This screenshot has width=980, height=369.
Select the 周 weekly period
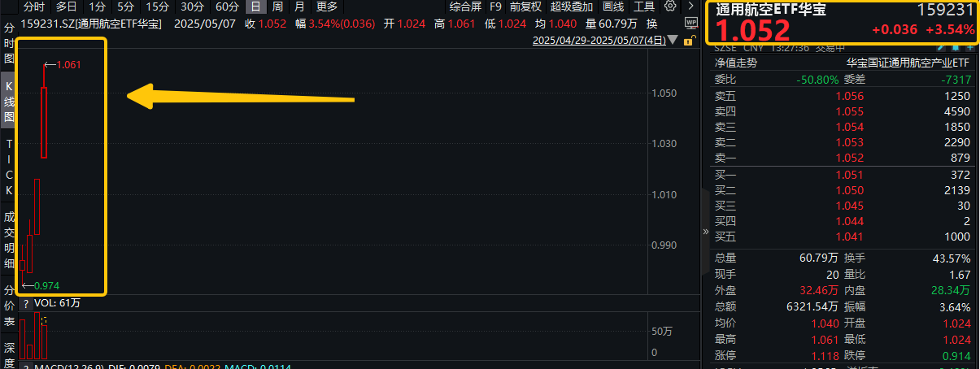point(277,7)
